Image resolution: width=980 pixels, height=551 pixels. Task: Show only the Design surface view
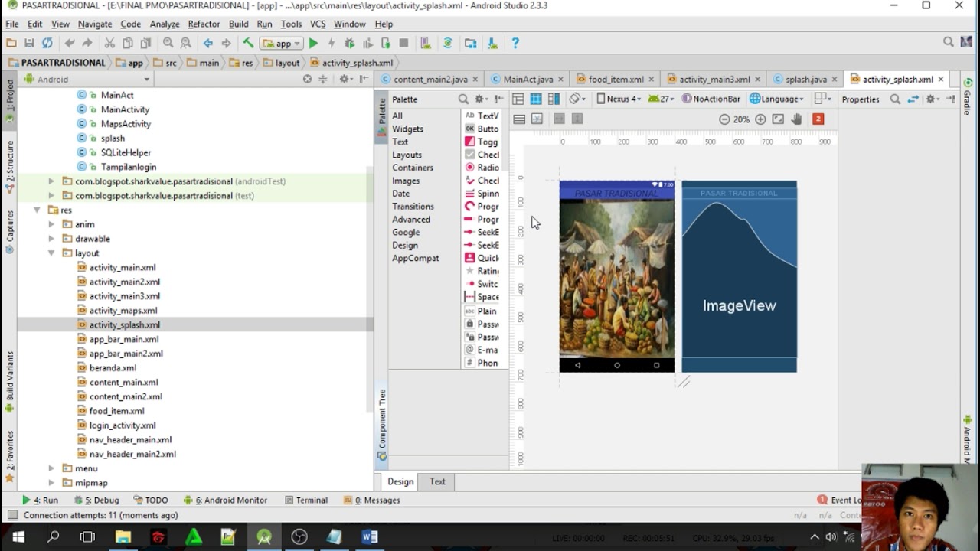518,99
